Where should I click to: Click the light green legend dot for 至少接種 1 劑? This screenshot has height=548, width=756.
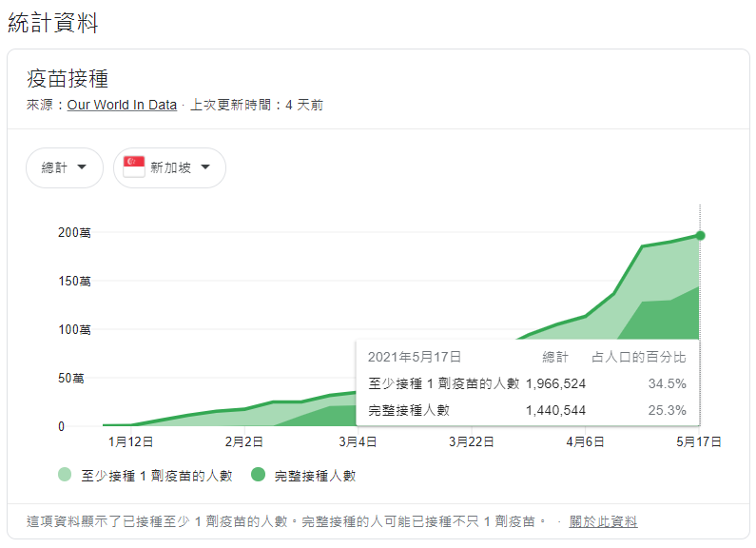tap(65, 475)
